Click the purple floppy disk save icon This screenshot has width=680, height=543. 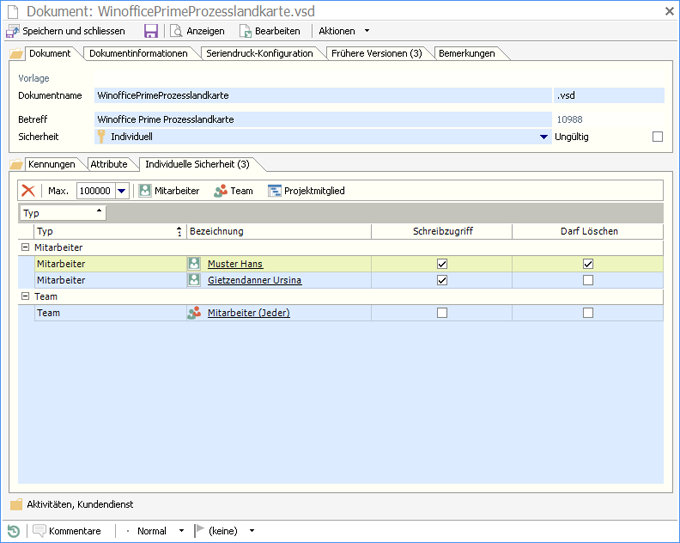tap(150, 31)
